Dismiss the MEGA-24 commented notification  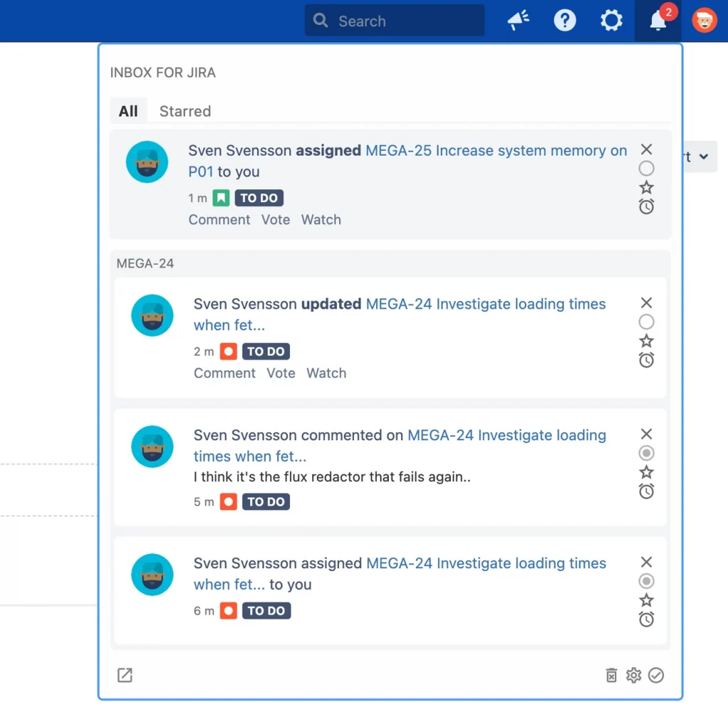(646, 434)
